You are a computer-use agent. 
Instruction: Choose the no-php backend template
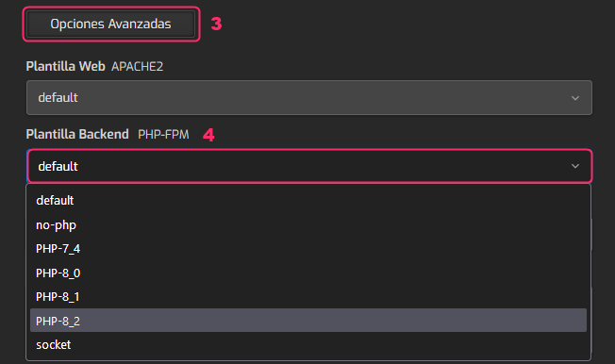point(308,224)
